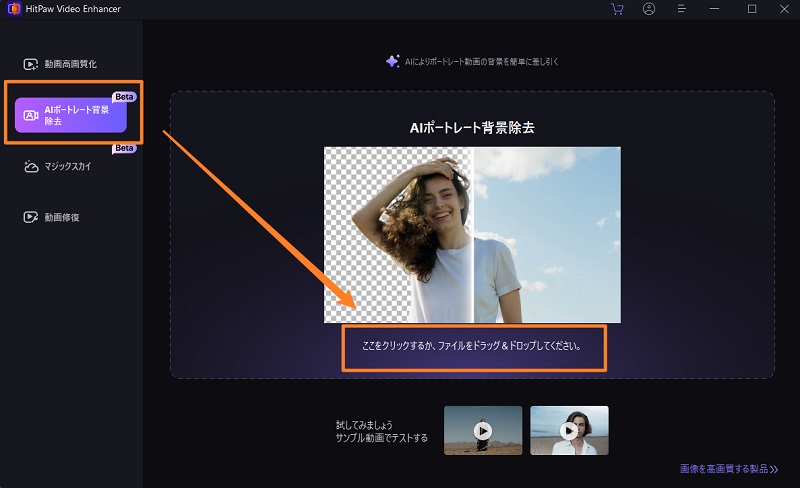Click the portrait before/after preview image

[472, 235]
